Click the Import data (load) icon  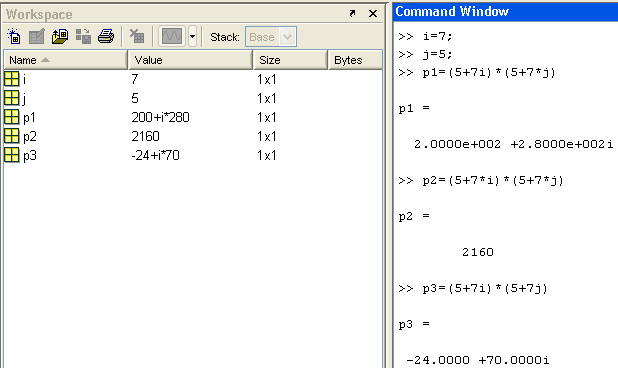[x=60, y=37]
